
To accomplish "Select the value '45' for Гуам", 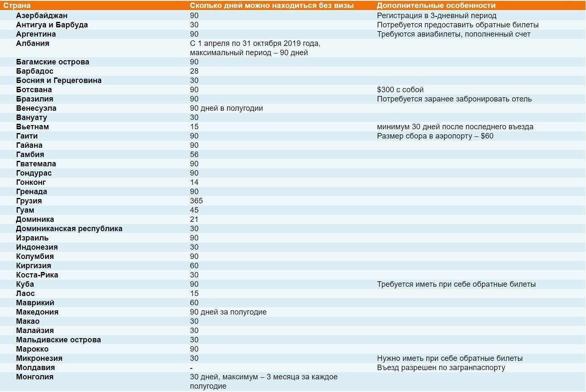I will [x=194, y=210].
